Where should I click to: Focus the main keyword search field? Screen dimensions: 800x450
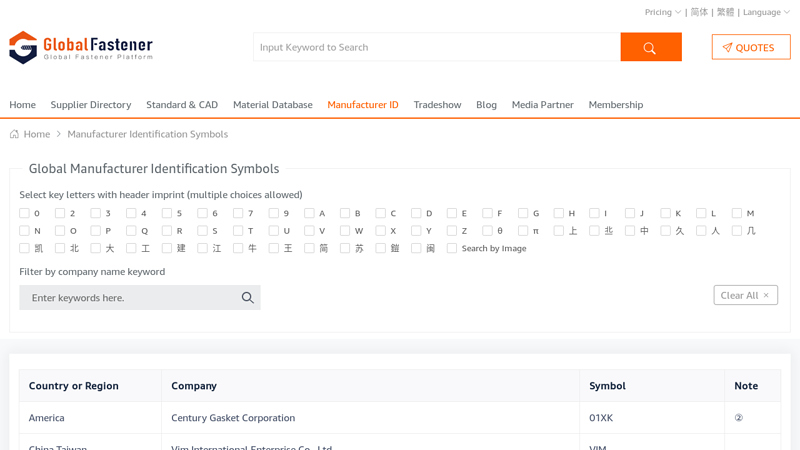click(x=436, y=47)
